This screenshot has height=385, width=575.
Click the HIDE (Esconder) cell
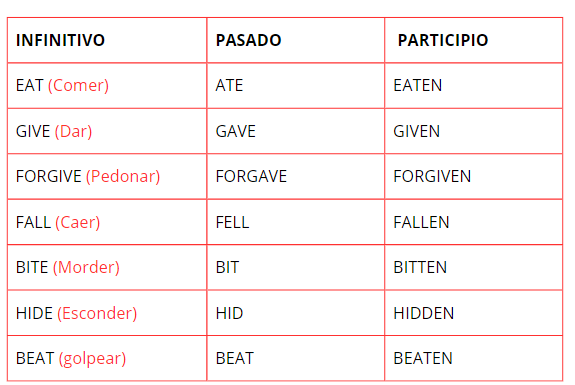point(107,313)
